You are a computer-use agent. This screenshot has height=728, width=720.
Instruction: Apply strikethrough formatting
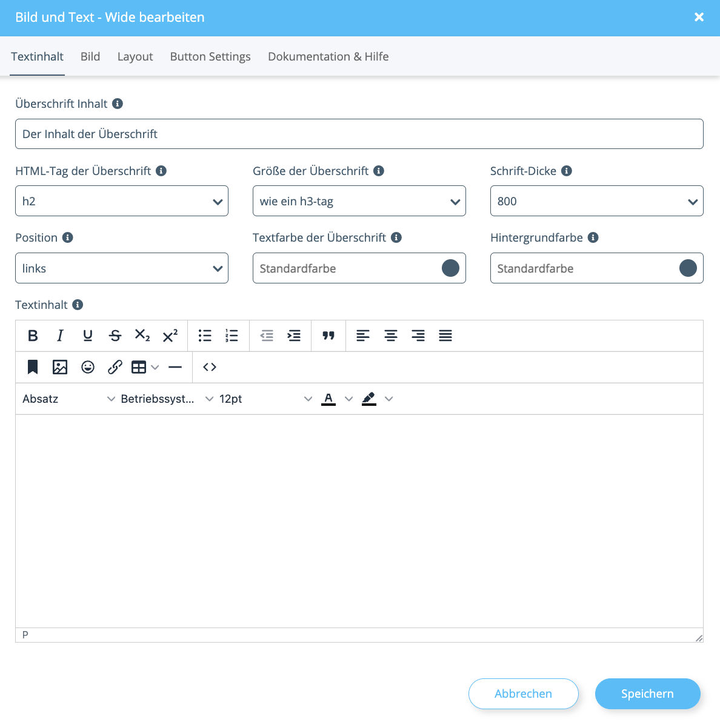tap(115, 336)
